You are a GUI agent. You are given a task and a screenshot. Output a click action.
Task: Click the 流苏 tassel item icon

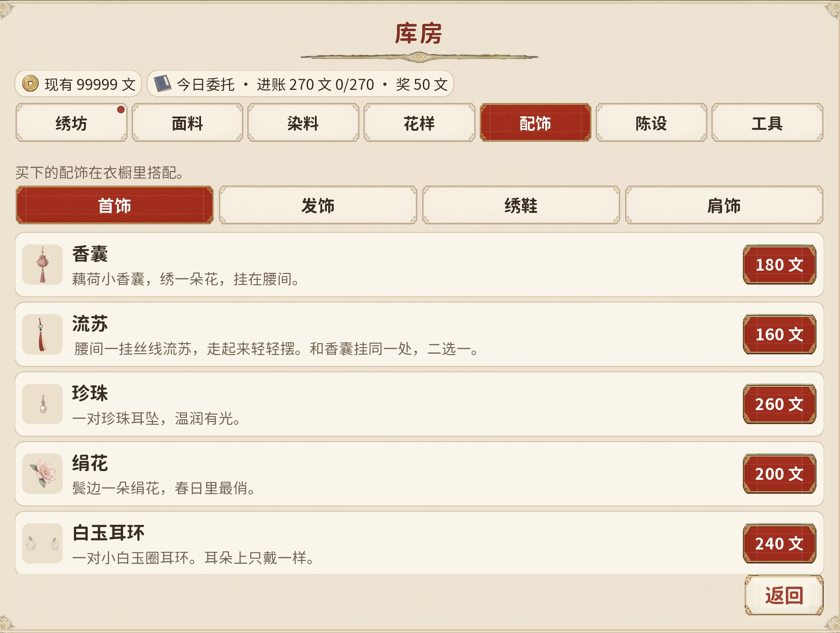point(42,334)
